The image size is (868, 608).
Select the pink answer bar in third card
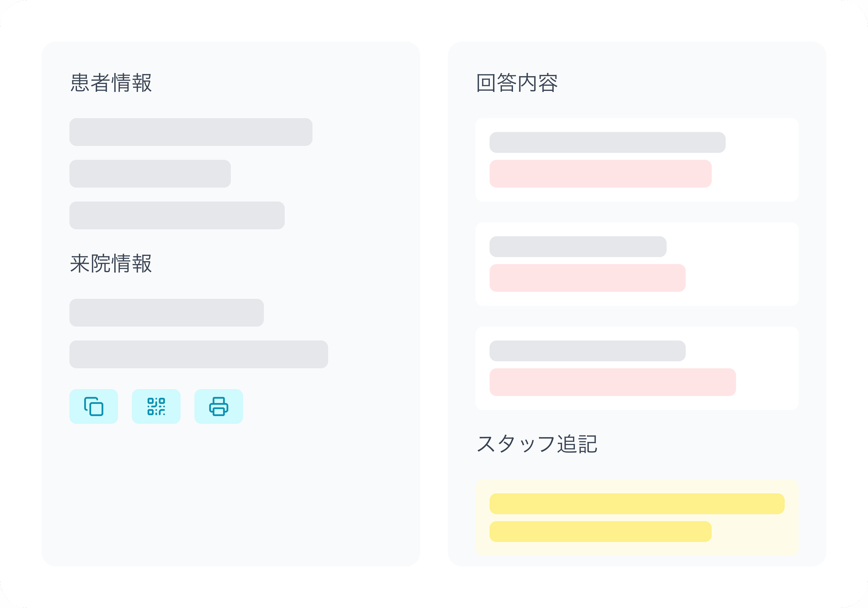(x=613, y=382)
